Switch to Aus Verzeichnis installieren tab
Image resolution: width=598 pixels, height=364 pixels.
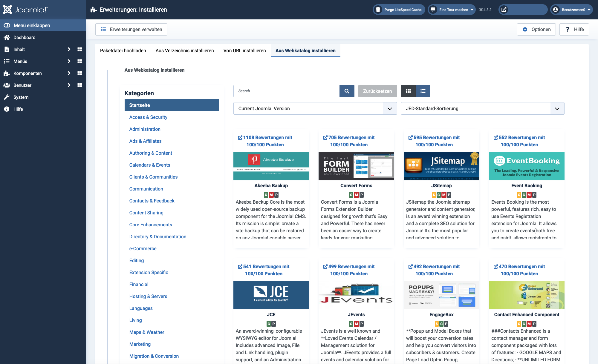point(185,50)
